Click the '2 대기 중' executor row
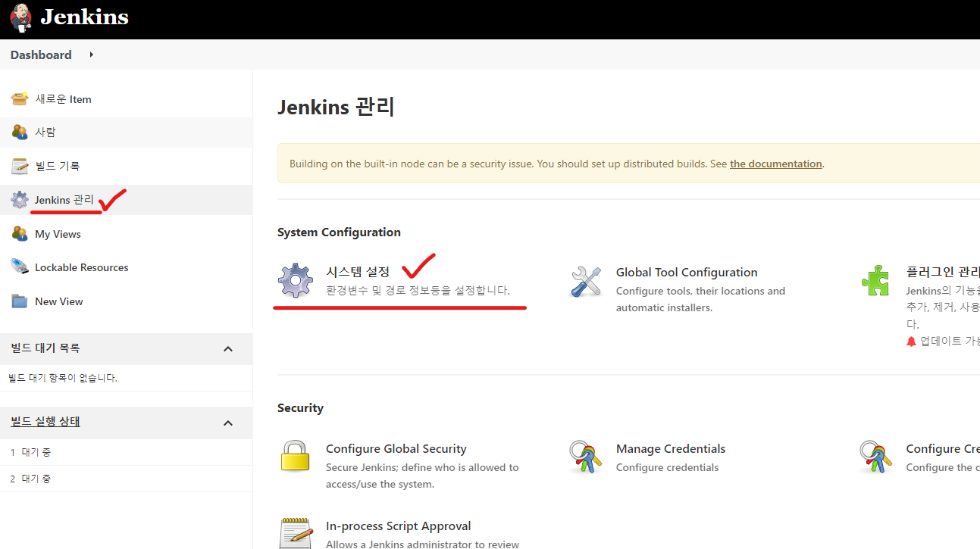The width and height of the screenshot is (980, 549). pyautogui.click(x=126, y=479)
